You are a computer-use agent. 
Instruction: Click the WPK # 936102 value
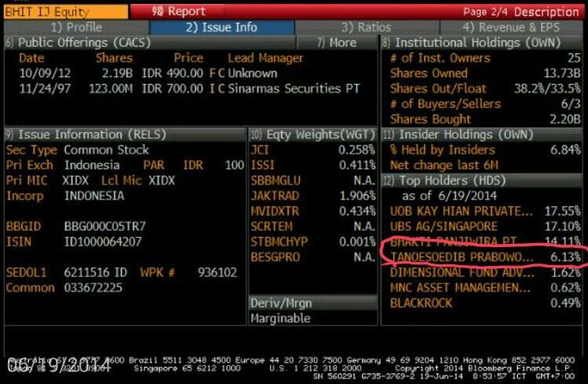pos(217,272)
